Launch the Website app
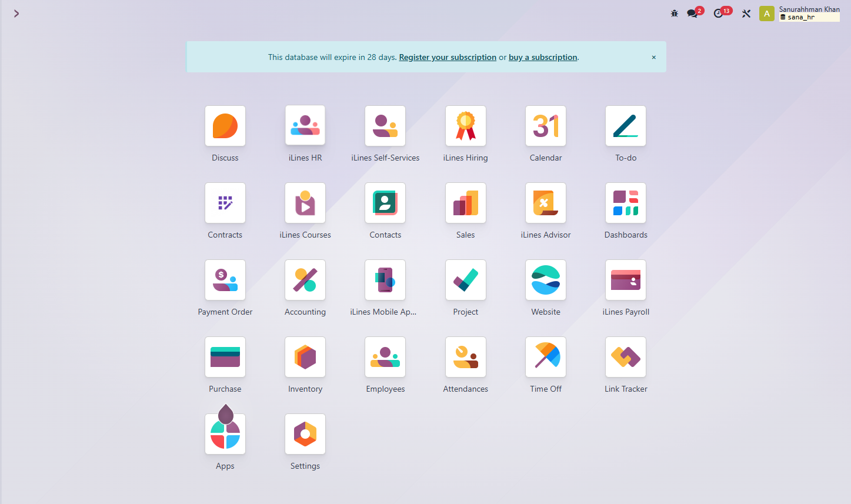851x504 pixels. tap(546, 280)
